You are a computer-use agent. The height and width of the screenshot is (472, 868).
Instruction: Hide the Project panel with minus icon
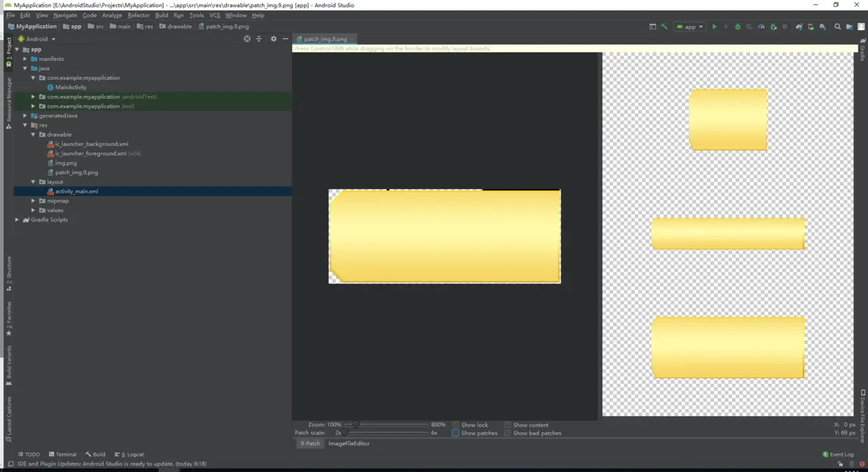285,39
